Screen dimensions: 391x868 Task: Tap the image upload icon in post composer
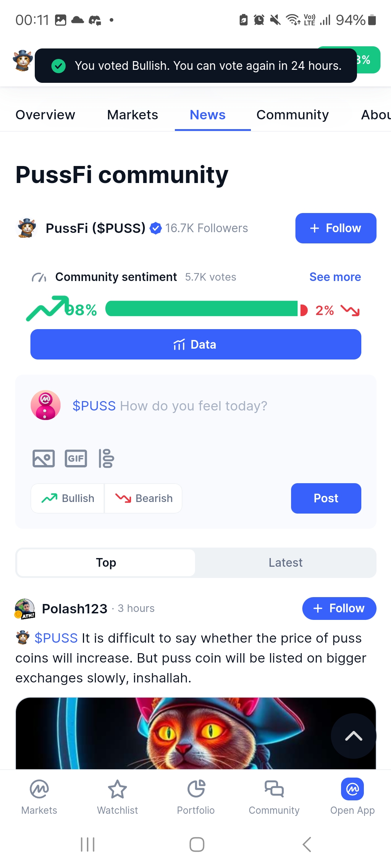coord(43,459)
